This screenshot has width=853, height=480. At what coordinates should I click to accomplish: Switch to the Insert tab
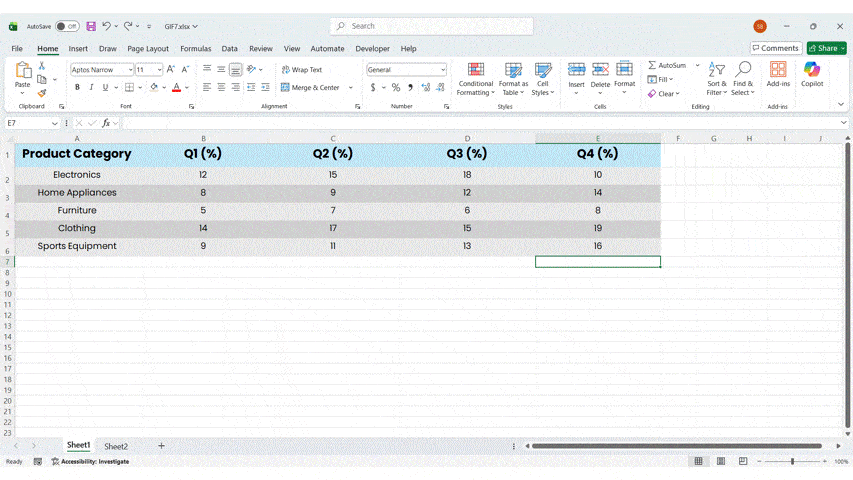78,48
